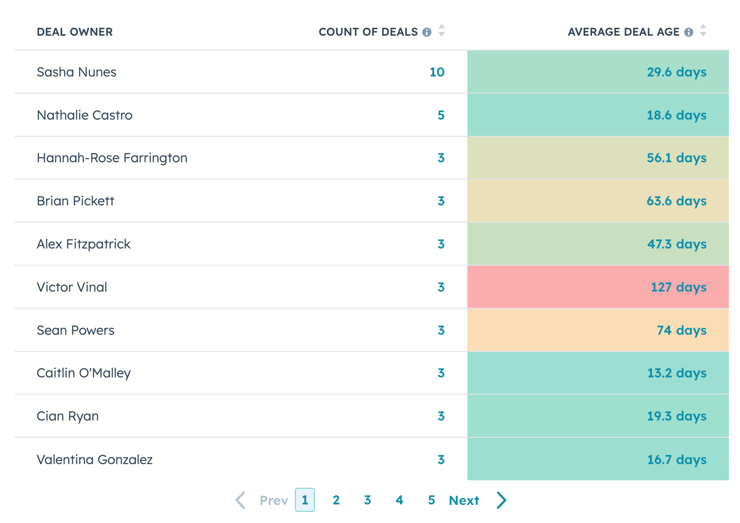Select current page 1 indicator

(305, 500)
